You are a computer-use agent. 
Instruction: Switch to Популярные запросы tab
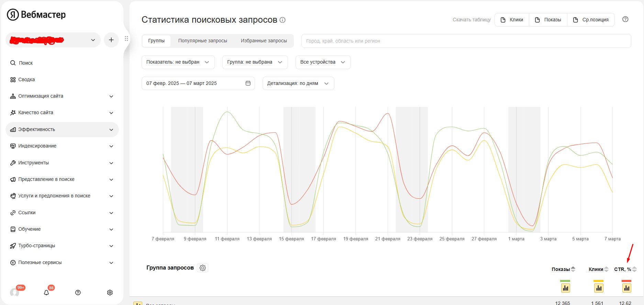pyautogui.click(x=202, y=41)
